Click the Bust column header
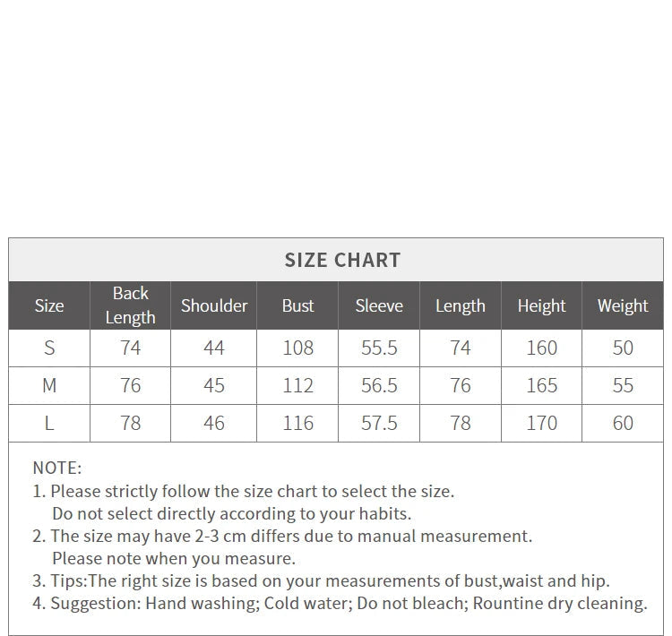The image size is (672, 636). [x=297, y=305]
